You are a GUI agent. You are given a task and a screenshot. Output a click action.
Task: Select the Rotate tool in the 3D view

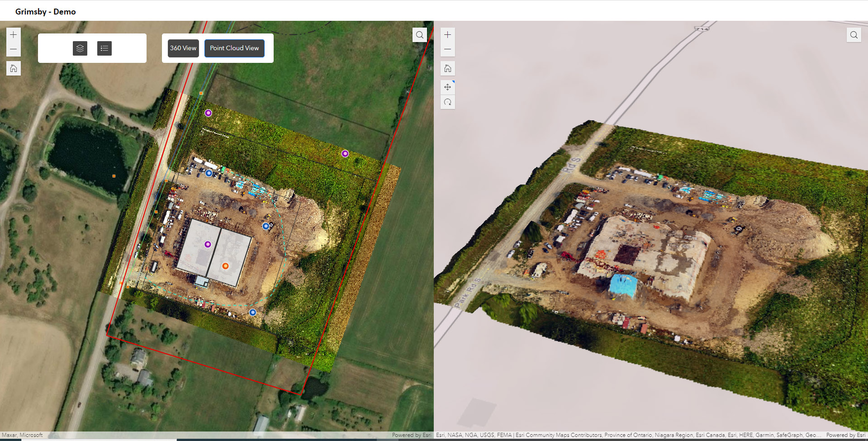point(447,102)
